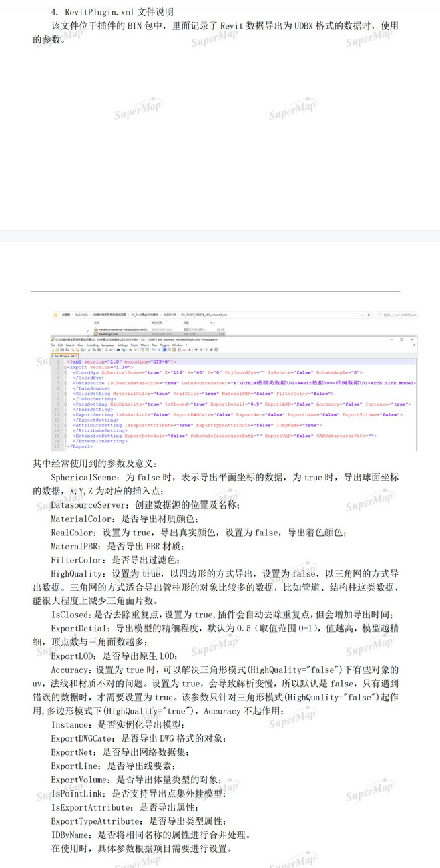Click the Explorer search box for Bin_11.0.1

coord(397,313)
